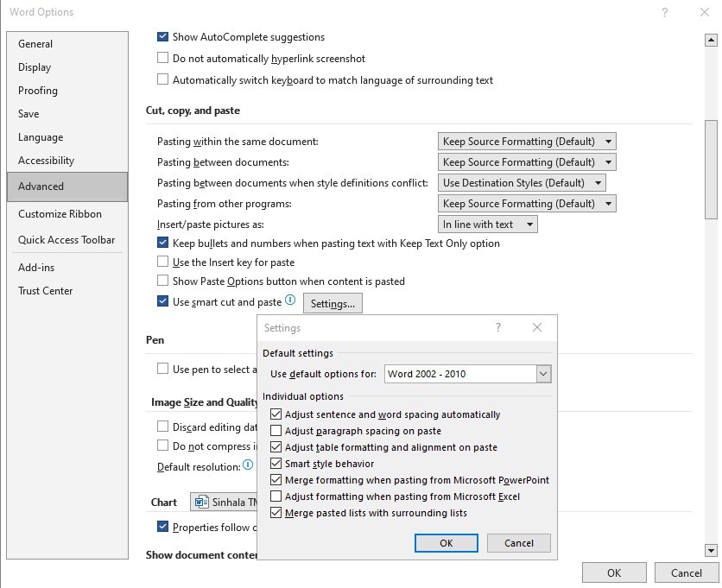Open style definitions conflict paste dropdown
The image size is (722, 588).
coord(522,183)
